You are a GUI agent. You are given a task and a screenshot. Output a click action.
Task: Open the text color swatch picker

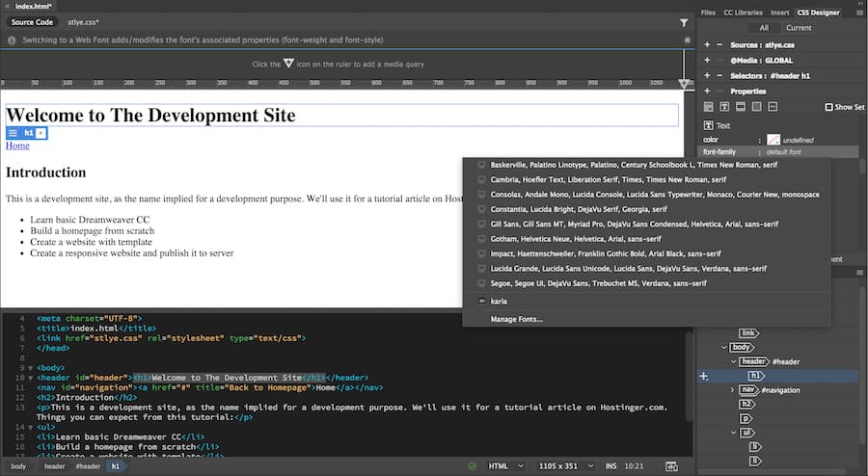[x=773, y=140]
